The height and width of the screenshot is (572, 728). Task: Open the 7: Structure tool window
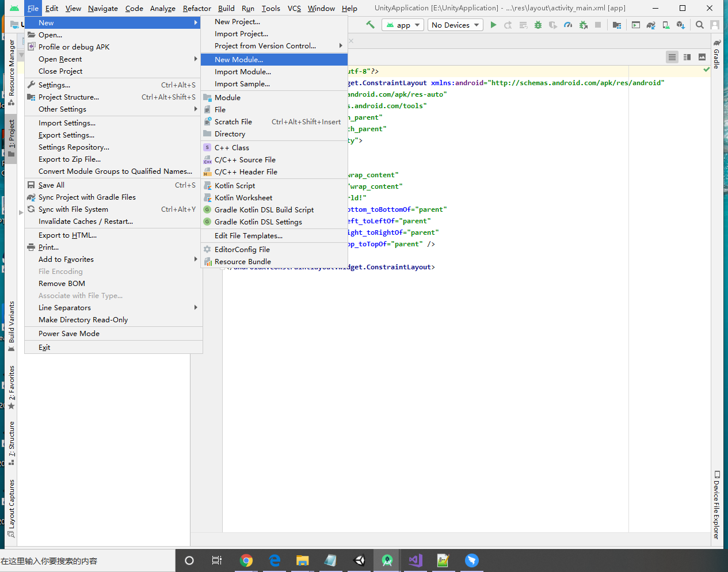12,443
